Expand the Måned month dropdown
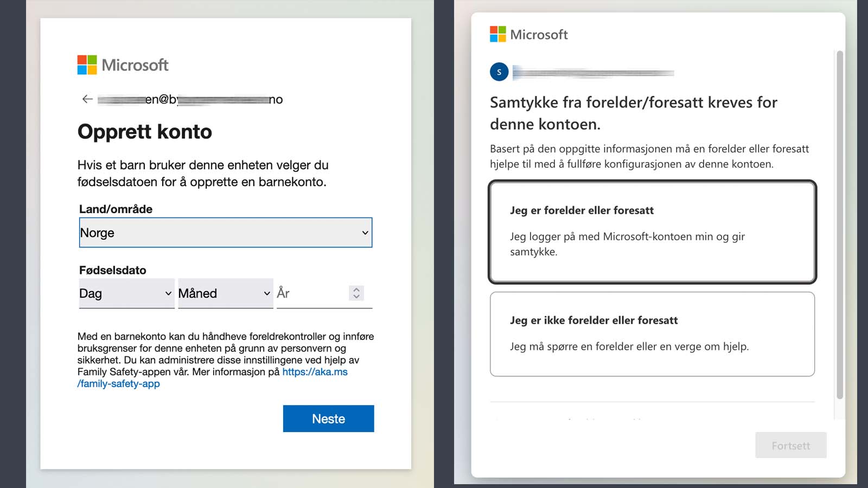The height and width of the screenshot is (488, 868). tap(226, 293)
